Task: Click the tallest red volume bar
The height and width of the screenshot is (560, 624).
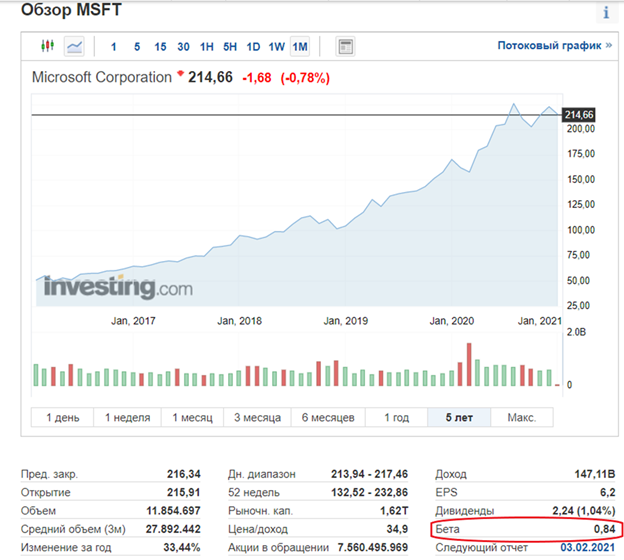Action: pos(469,364)
